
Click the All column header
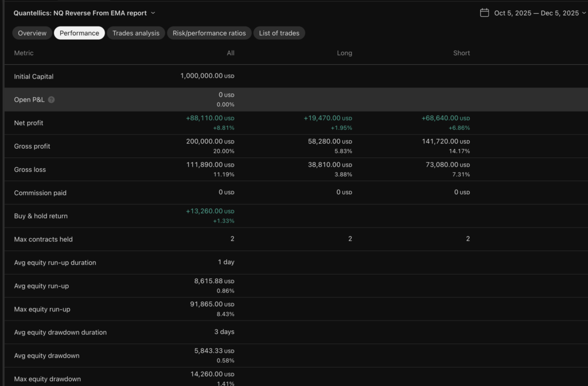coord(230,53)
